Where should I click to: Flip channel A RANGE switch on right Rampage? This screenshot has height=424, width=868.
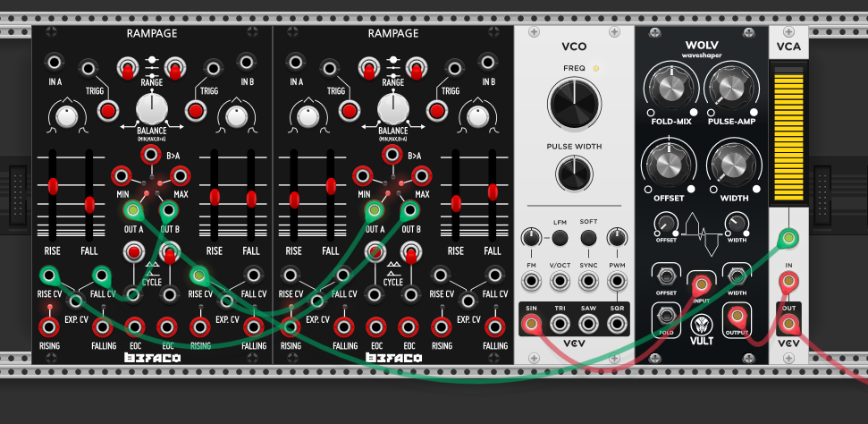pos(369,69)
